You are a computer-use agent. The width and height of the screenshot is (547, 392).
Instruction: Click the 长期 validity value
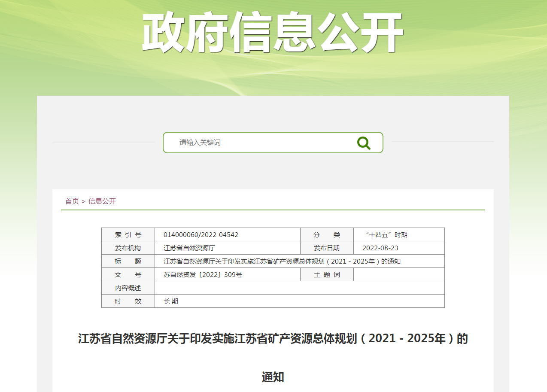(x=171, y=301)
